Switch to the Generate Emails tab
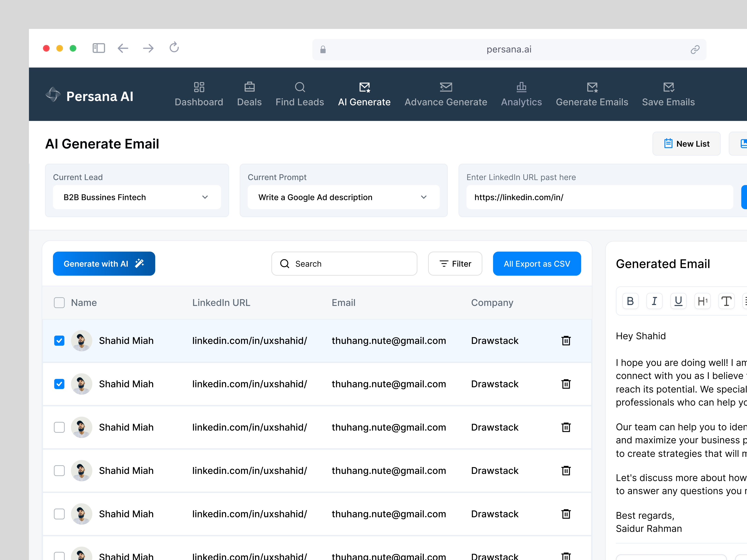Image resolution: width=747 pixels, height=560 pixels. click(592, 94)
